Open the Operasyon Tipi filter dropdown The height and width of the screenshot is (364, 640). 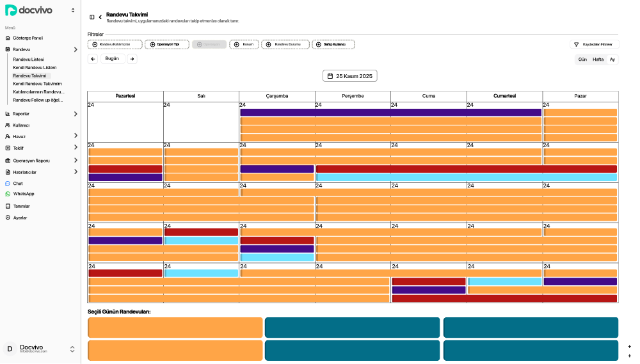pyautogui.click(x=167, y=45)
